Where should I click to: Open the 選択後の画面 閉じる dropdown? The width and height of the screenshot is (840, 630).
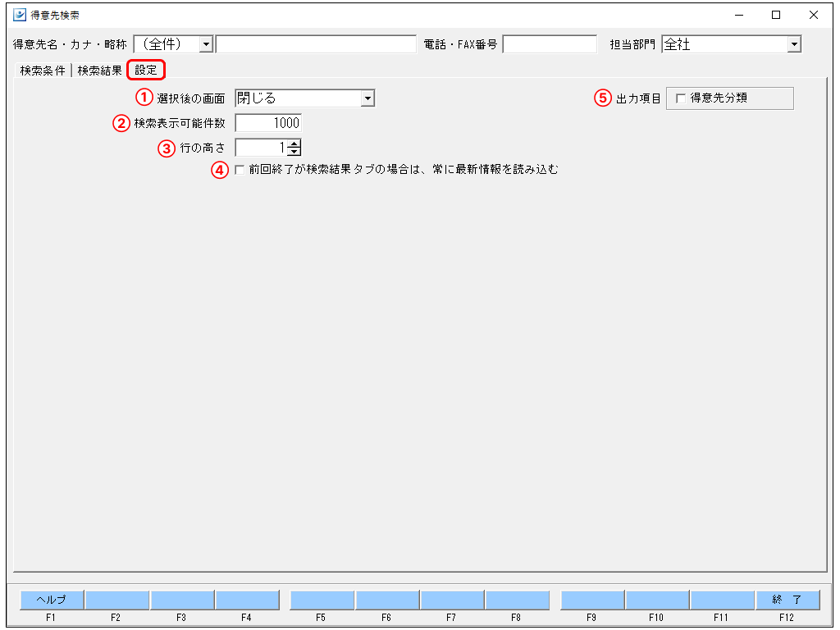[367, 98]
